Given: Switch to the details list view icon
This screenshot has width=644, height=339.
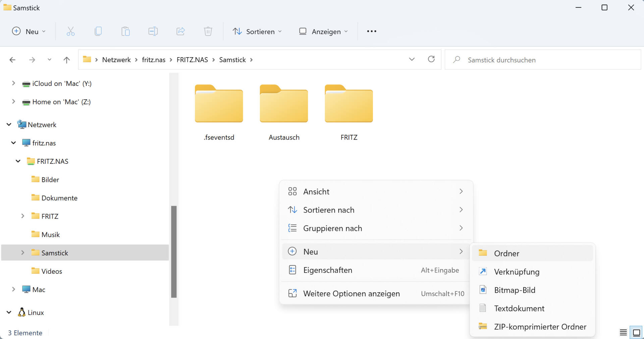Looking at the screenshot, I should [623, 332].
